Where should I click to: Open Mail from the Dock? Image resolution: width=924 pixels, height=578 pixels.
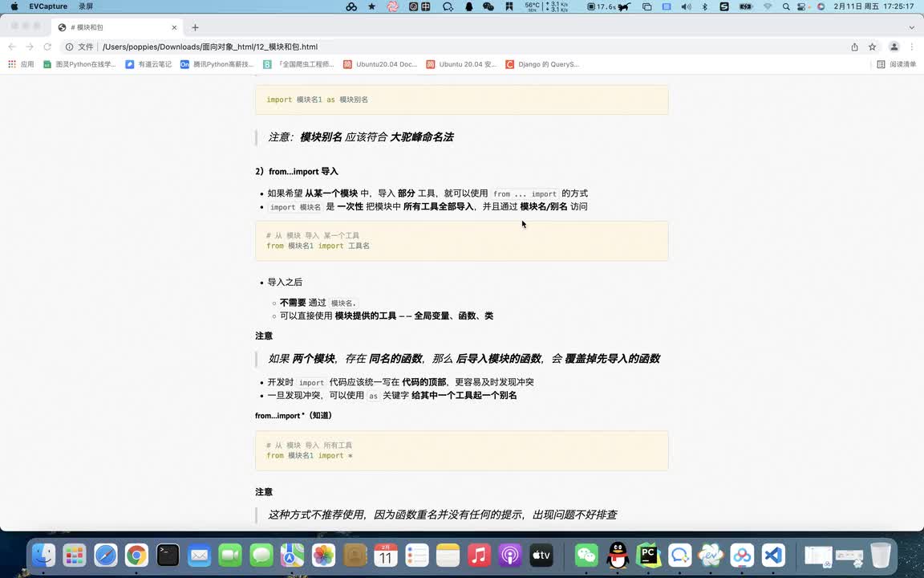(199, 555)
